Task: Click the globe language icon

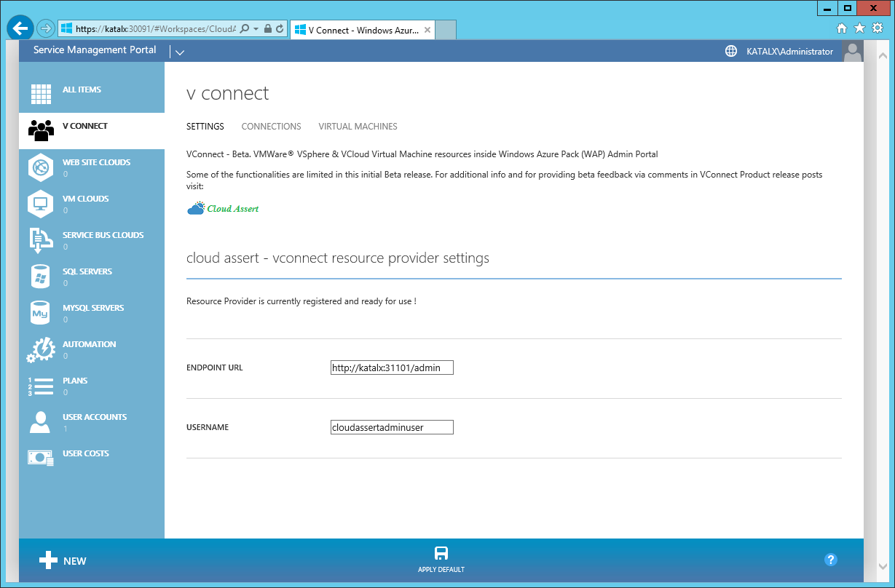Action: [731, 51]
